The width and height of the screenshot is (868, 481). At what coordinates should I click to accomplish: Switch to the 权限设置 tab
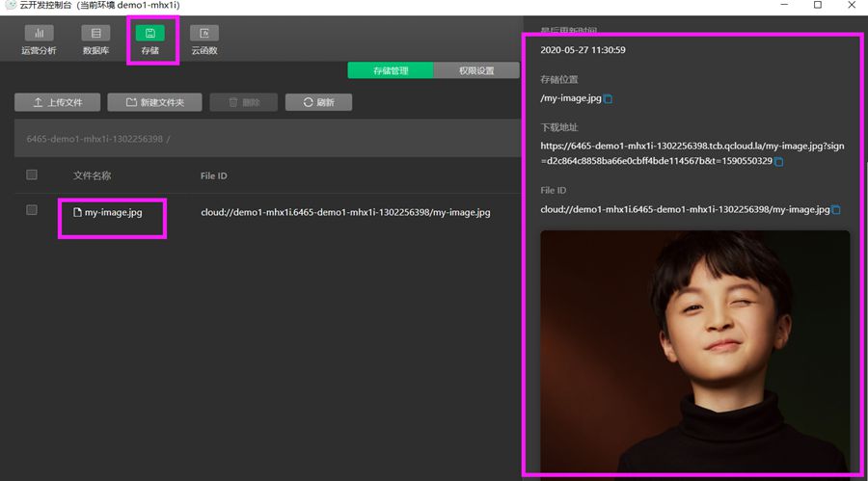pyautogui.click(x=476, y=70)
